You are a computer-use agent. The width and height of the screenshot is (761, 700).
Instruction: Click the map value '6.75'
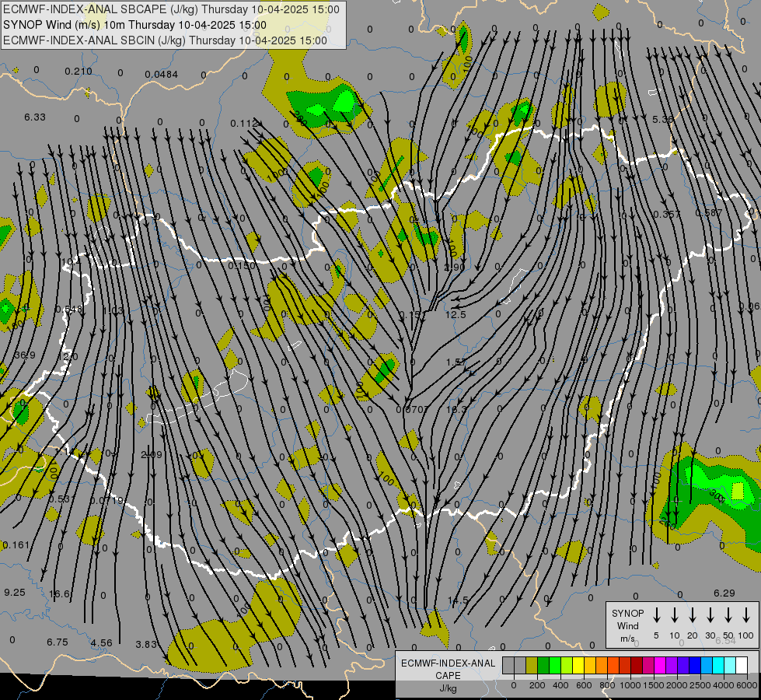click(58, 642)
